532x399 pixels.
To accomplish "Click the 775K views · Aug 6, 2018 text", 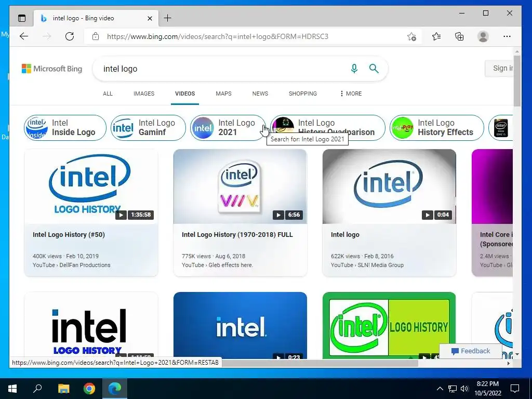I will tap(214, 256).
